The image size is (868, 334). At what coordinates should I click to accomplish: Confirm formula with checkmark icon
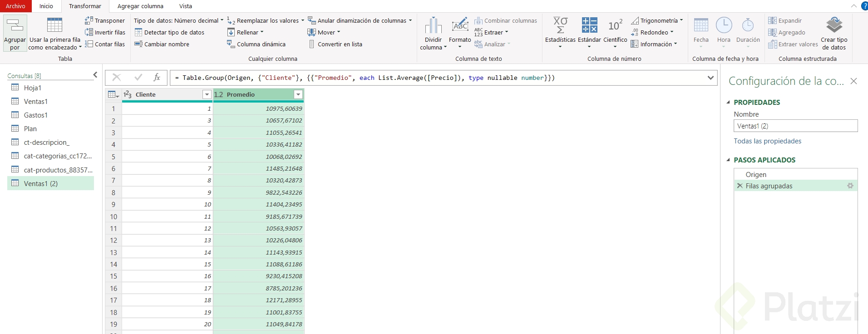point(138,78)
